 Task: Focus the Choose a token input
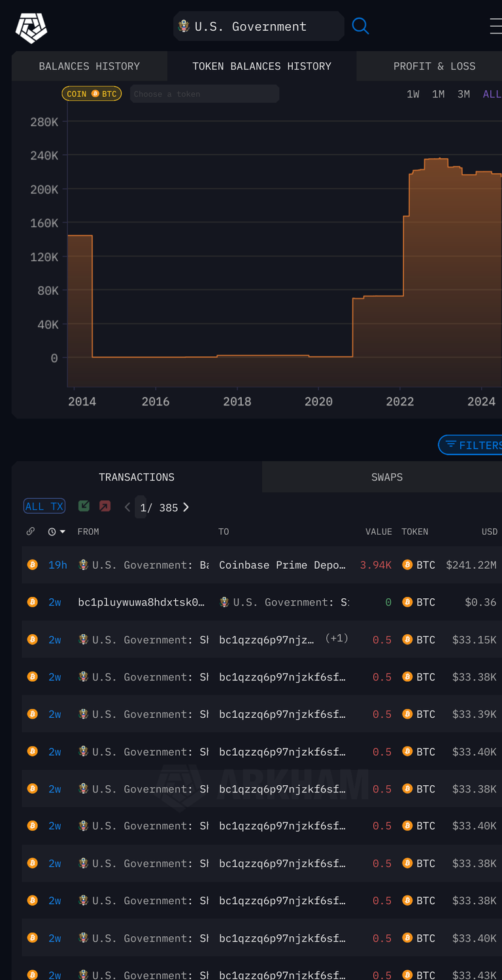205,94
